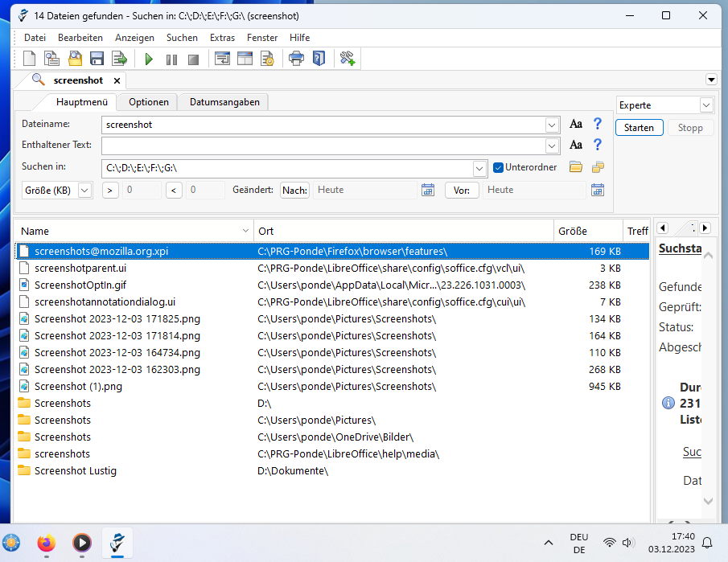Viewport: 728px width, 562px height.
Task: Click the Stopp button
Action: (690, 128)
